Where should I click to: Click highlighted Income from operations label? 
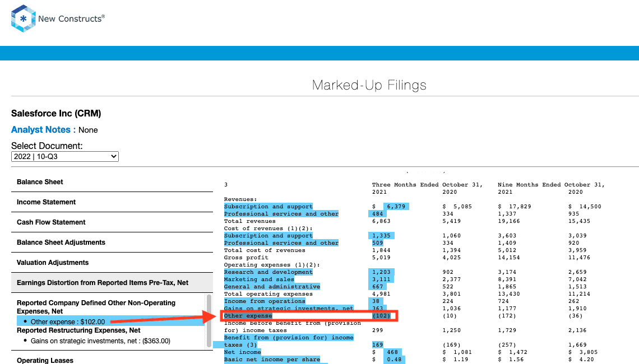click(x=265, y=301)
